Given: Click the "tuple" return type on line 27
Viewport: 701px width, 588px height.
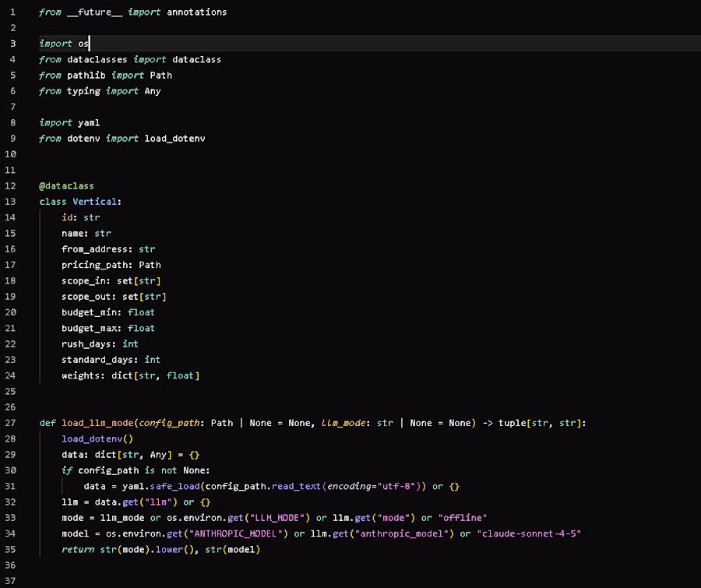Looking at the screenshot, I should 512,423.
